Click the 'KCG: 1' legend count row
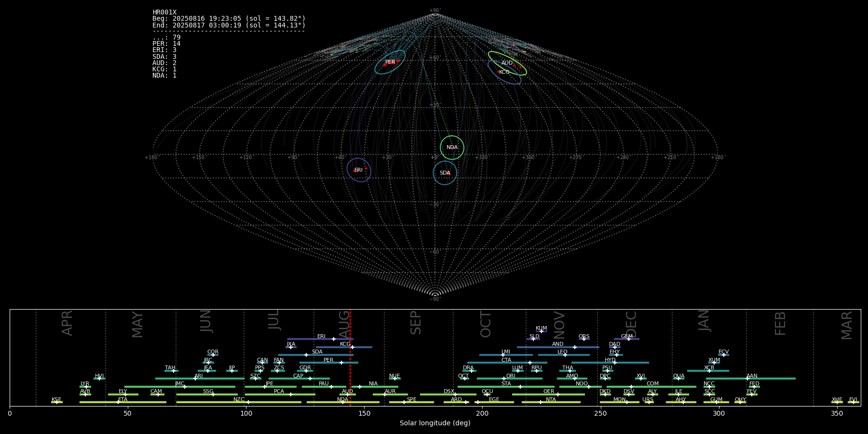 coord(164,69)
